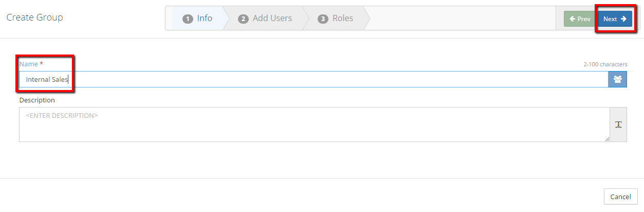644x212 pixels.
Task: Go to the Add Users step
Action: click(x=272, y=19)
